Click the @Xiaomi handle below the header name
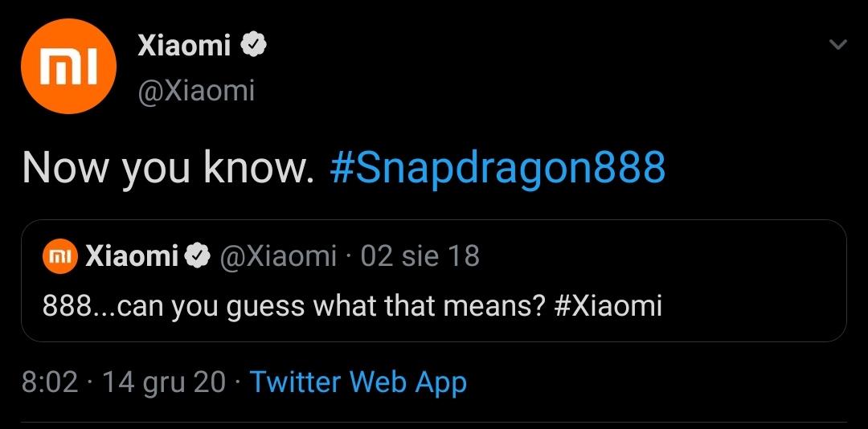Screen dimensions: 868x429 point(196,91)
